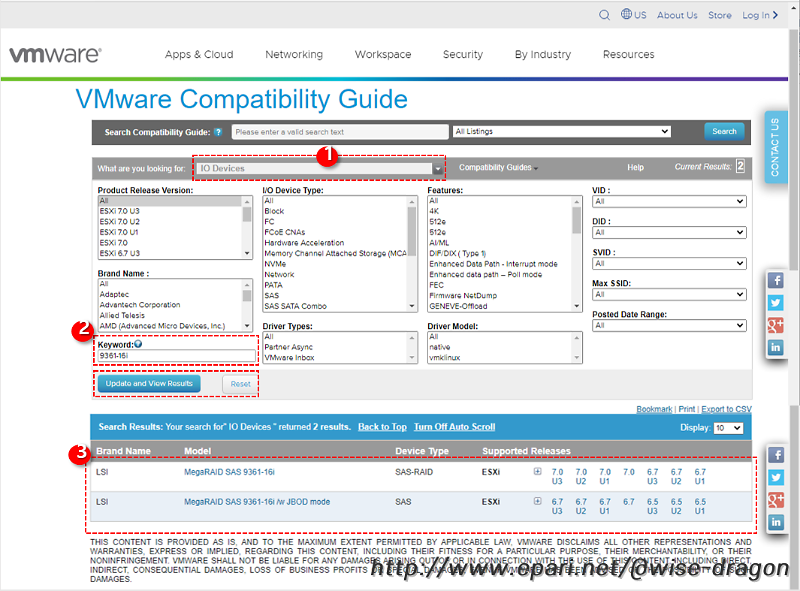Open the About Us link
Screen dimensions: 800x591
tap(677, 15)
